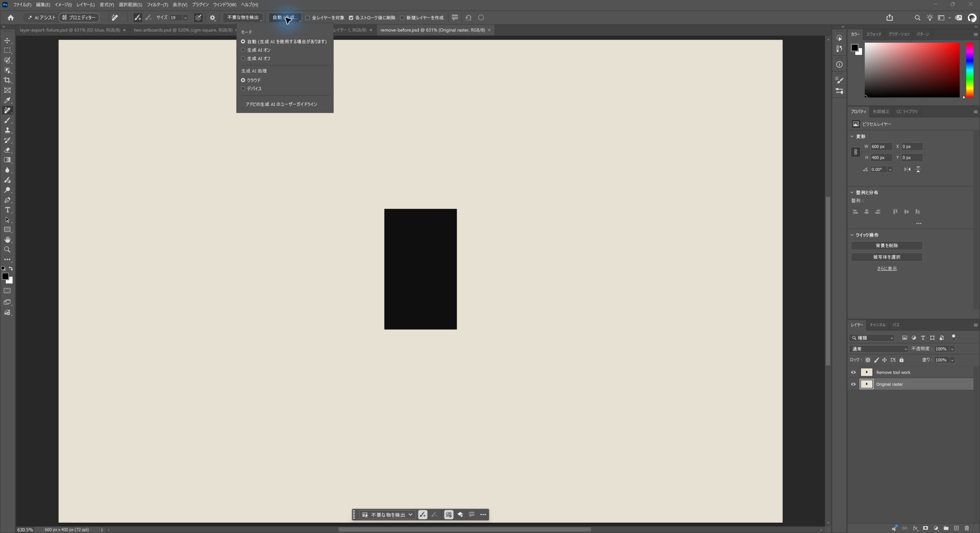The width and height of the screenshot is (980, 533).
Task: Select デバイス processing radio button
Action: (243, 89)
